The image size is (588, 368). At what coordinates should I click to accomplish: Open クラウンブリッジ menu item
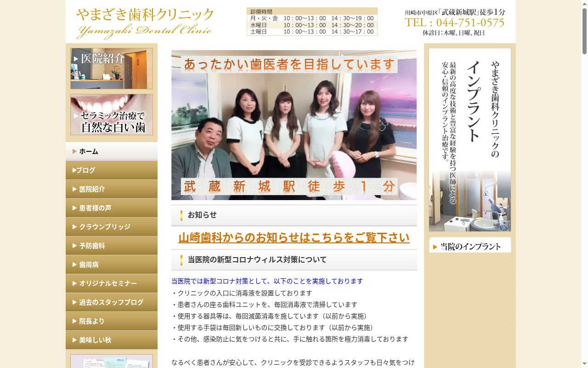[x=112, y=227]
